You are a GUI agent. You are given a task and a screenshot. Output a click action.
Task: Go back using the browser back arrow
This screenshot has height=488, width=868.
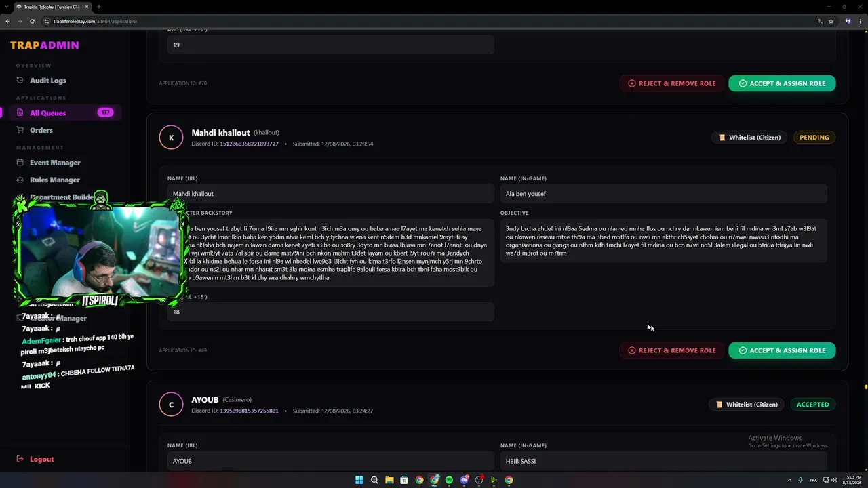tap(7, 21)
